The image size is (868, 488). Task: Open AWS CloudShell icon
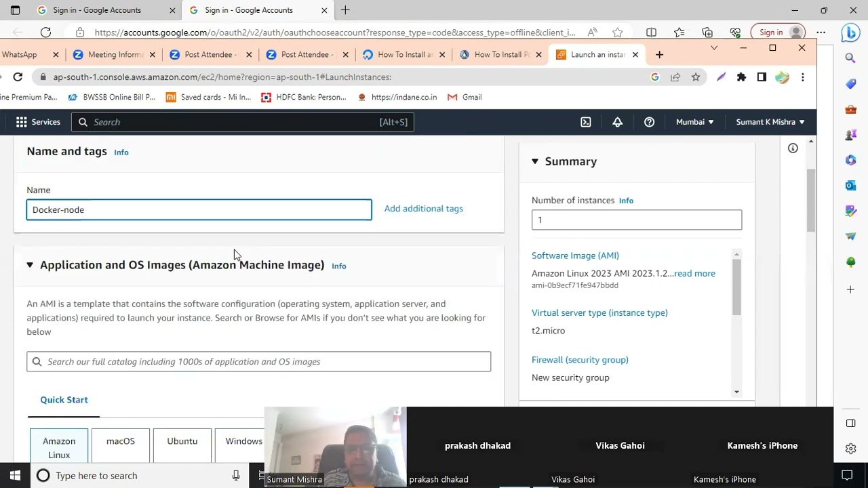(586, 122)
